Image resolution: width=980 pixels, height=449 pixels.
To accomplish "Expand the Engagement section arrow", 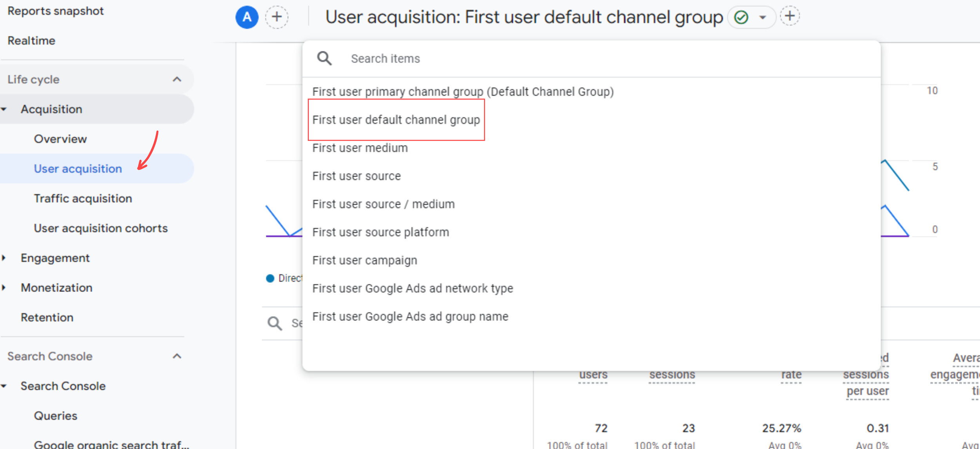I will [4, 258].
